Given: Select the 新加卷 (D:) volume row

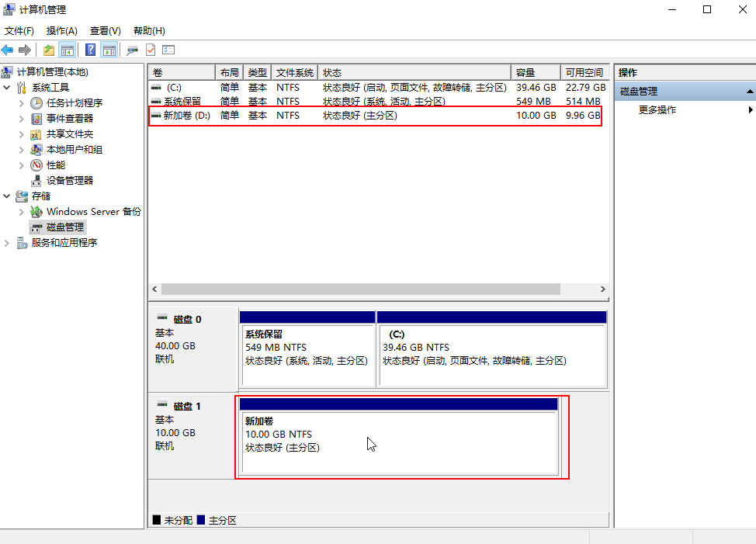Looking at the screenshot, I should (x=376, y=116).
